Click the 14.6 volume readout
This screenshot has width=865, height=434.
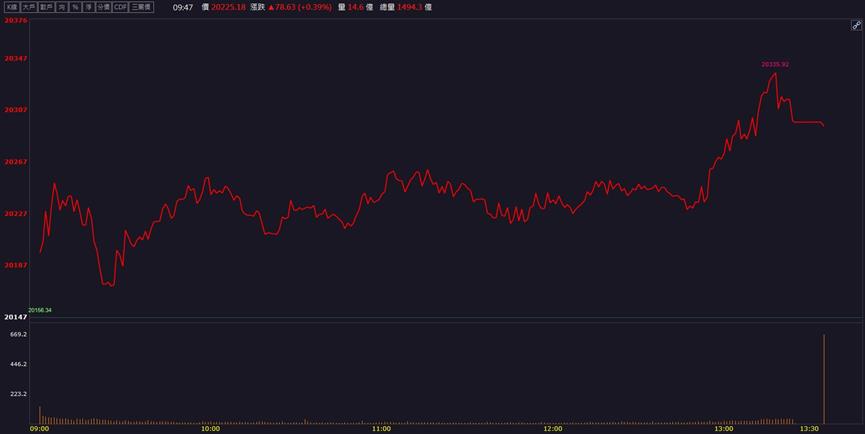click(x=356, y=7)
